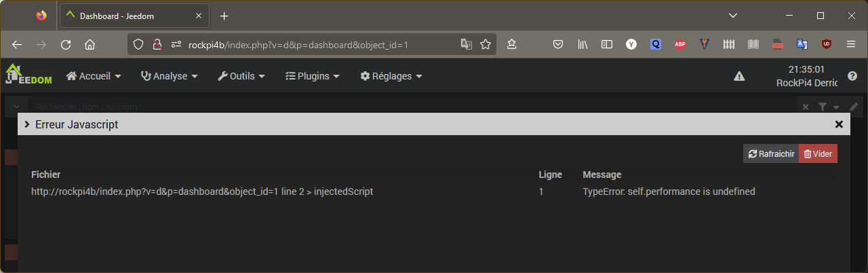Expand the Accueil dropdown menu
868x273 pixels.
click(94, 76)
